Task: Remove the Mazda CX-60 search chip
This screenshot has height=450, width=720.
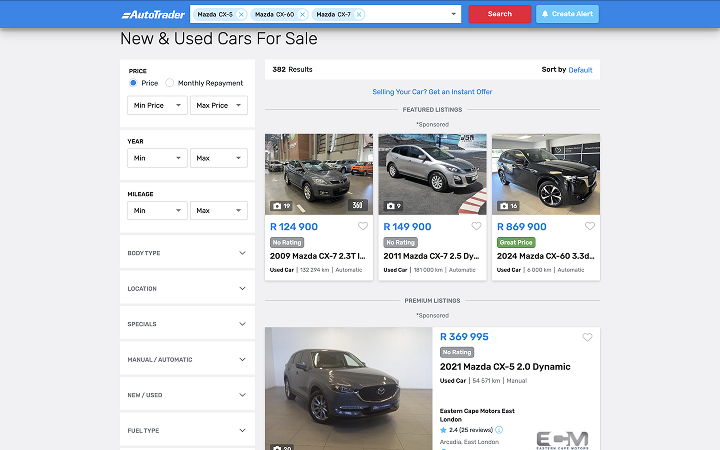Action: pyautogui.click(x=302, y=15)
